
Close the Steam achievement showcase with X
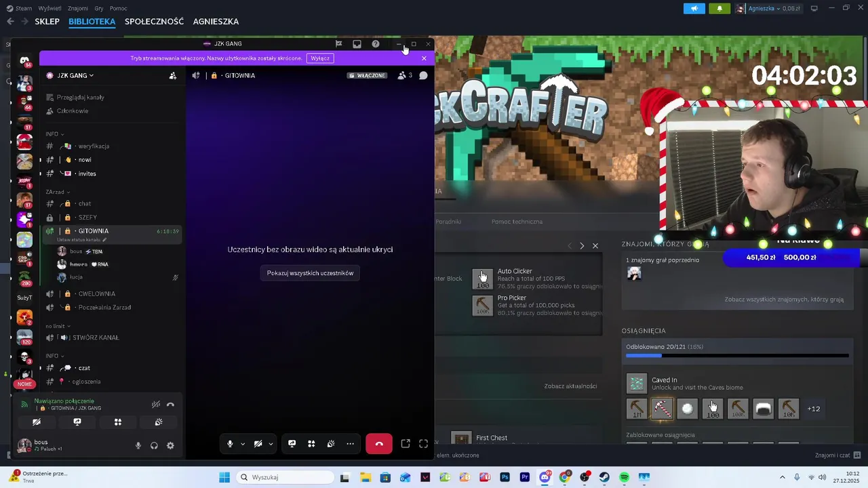click(x=595, y=245)
